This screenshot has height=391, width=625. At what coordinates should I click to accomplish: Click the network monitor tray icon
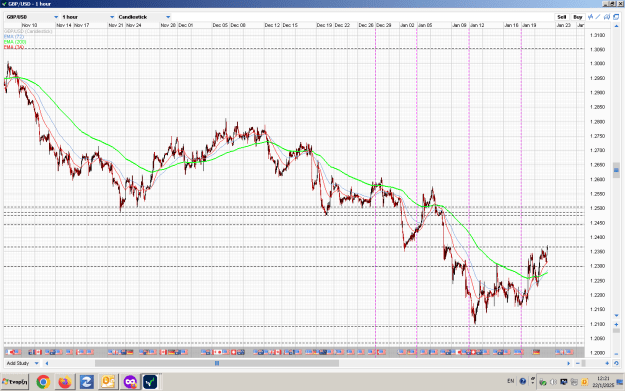[x=564, y=382]
